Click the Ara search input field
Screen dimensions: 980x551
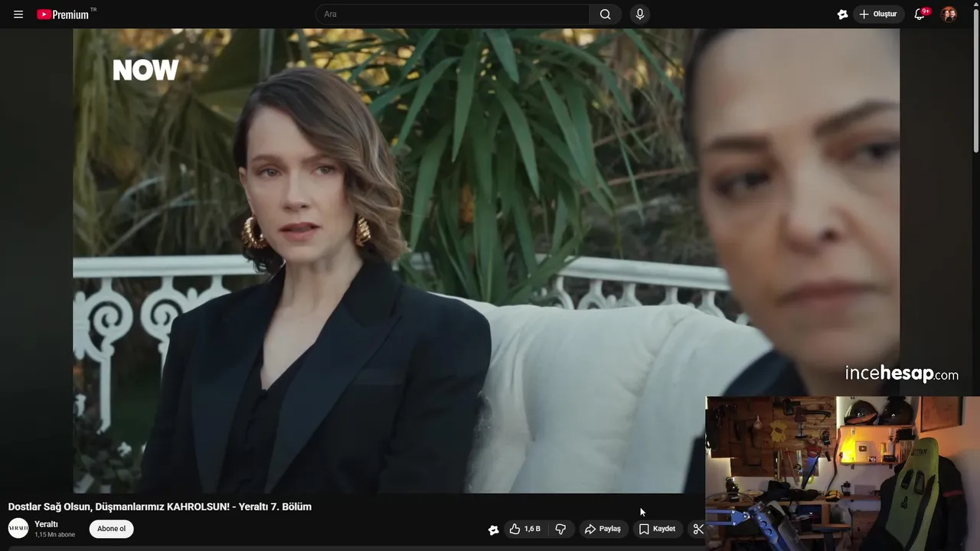(452, 14)
